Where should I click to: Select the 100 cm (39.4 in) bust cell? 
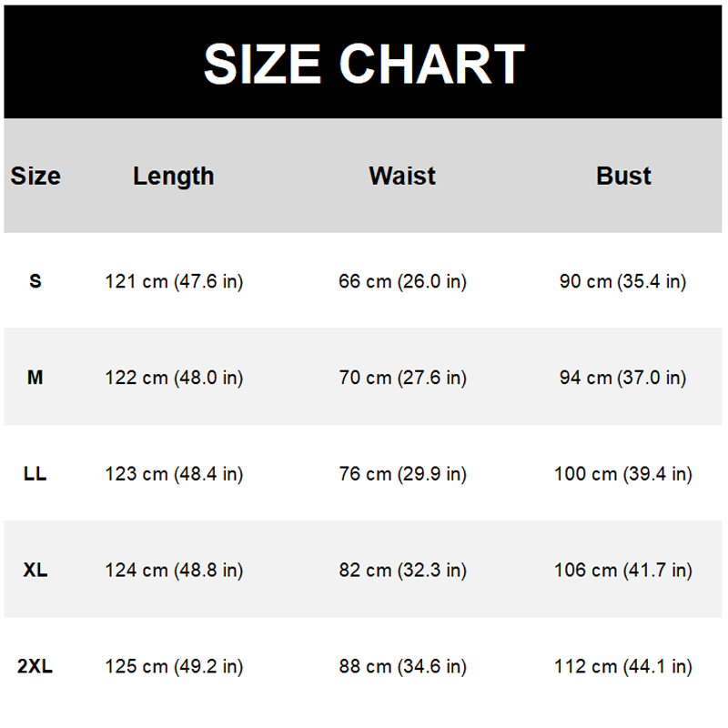pos(623,474)
